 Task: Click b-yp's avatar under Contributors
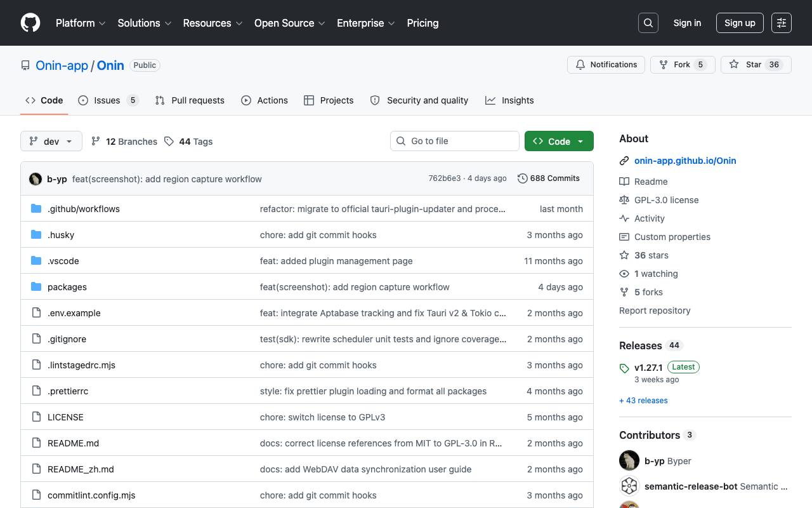[x=629, y=461]
